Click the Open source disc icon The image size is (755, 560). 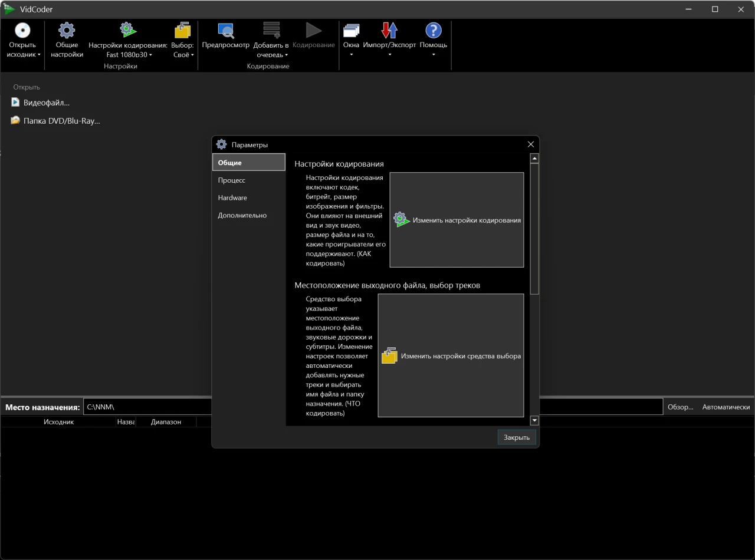[22, 31]
